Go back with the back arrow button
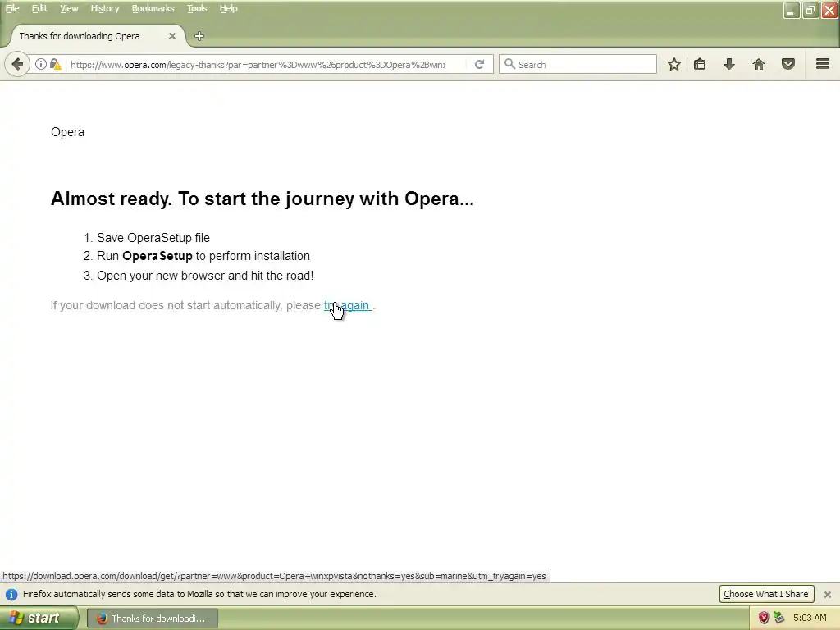840x630 pixels. coord(17,64)
